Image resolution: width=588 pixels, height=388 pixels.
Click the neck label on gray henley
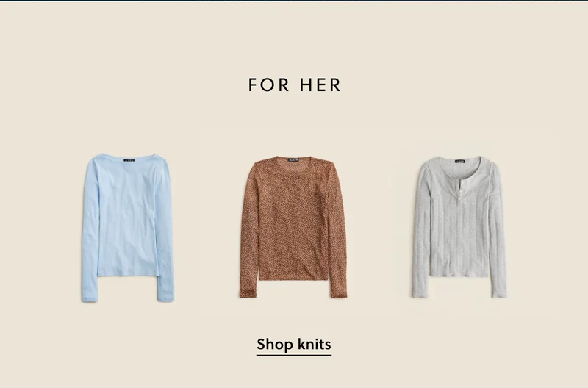[x=460, y=161]
